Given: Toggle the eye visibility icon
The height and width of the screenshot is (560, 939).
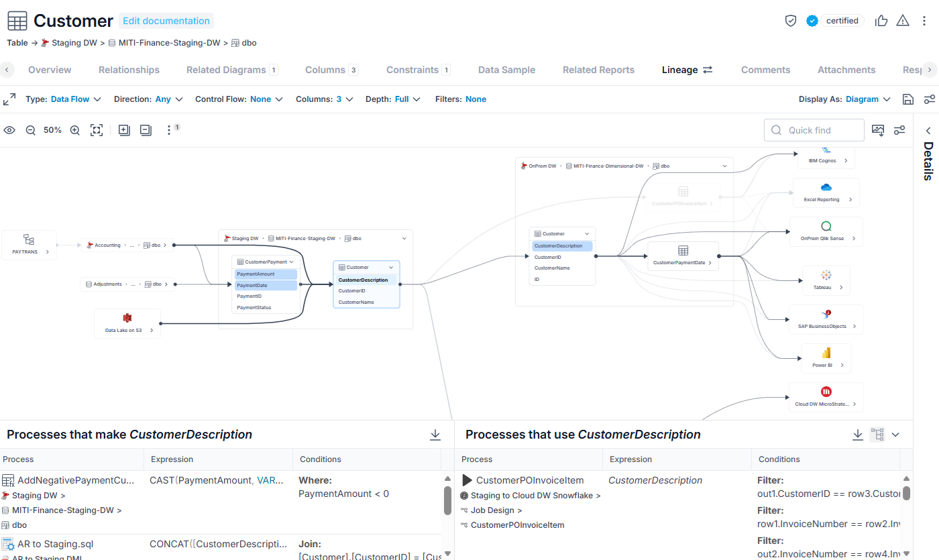Looking at the screenshot, I should click(x=9, y=130).
